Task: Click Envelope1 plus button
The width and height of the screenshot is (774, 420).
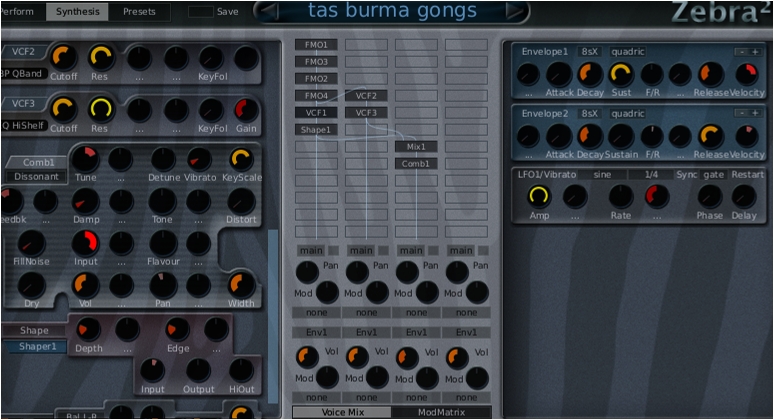Action: point(755,52)
